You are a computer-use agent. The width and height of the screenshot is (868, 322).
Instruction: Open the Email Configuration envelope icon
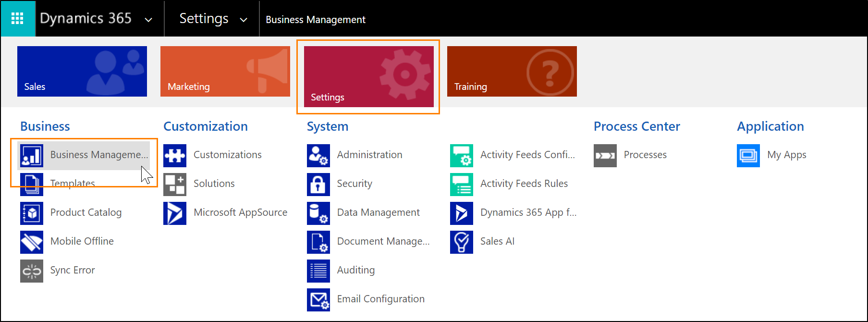318,300
